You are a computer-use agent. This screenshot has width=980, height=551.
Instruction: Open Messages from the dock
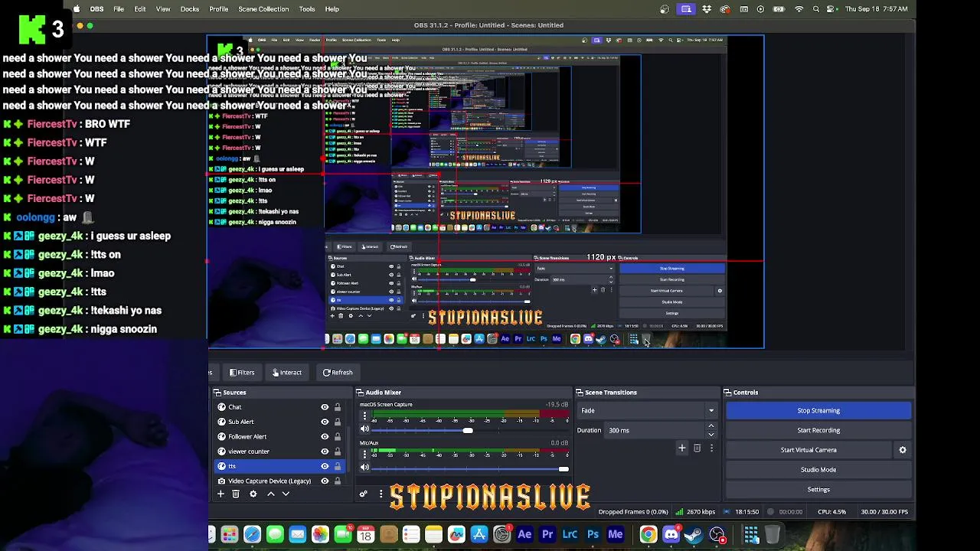[275, 535]
